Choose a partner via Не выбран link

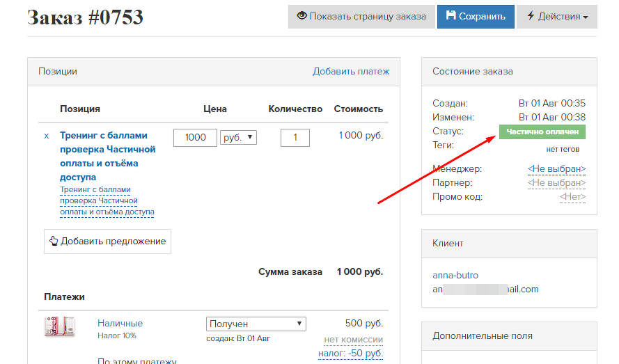tap(556, 183)
